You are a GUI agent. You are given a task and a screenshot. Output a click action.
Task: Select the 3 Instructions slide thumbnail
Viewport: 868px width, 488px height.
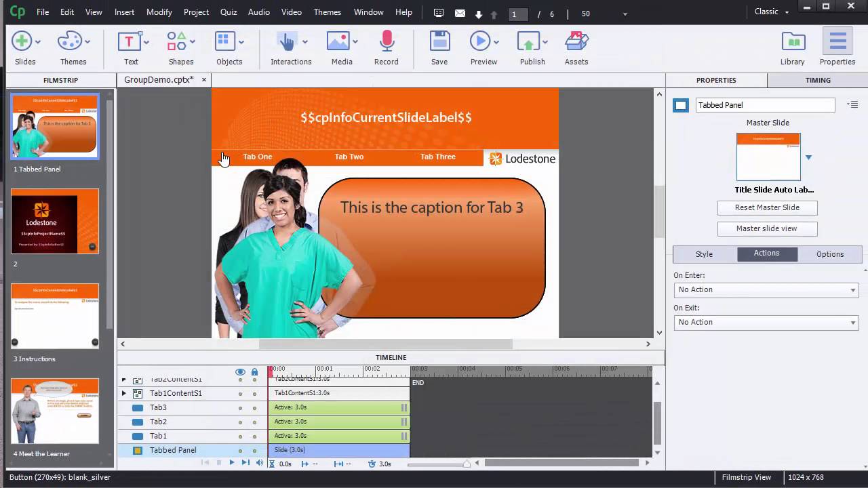[x=55, y=316]
